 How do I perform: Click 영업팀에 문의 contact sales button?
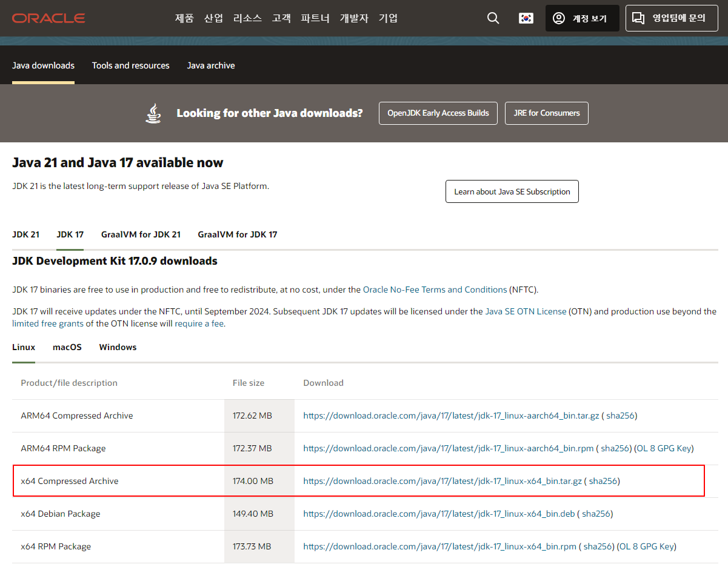click(672, 18)
